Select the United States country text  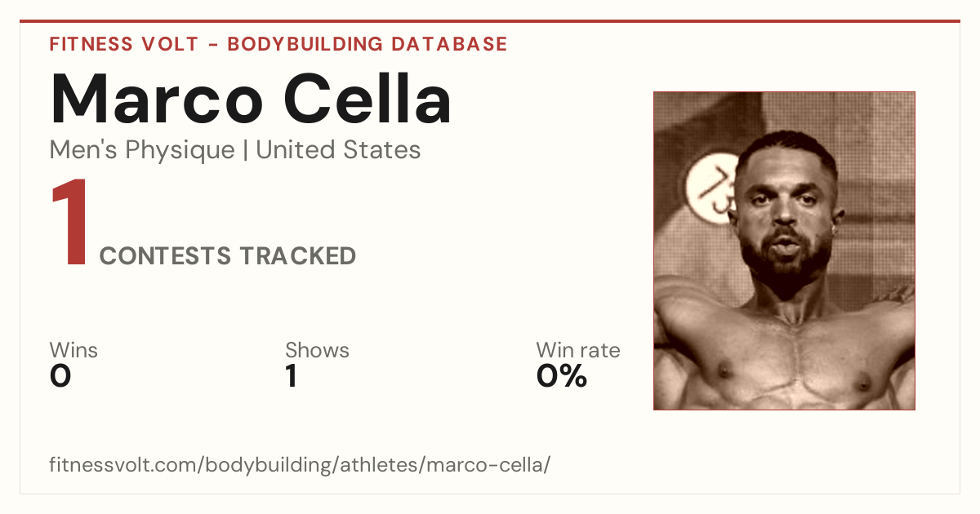339,150
